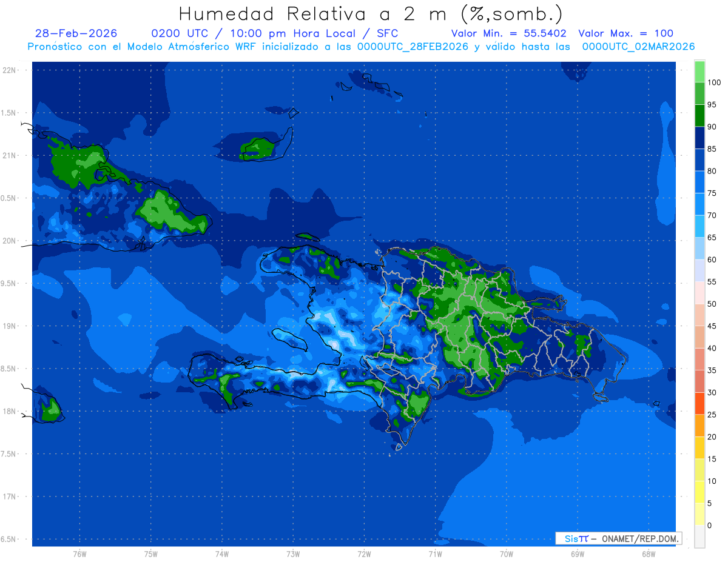This screenshot has width=728, height=562.
Task: Click the "76W" longitude label
Action: [79, 554]
